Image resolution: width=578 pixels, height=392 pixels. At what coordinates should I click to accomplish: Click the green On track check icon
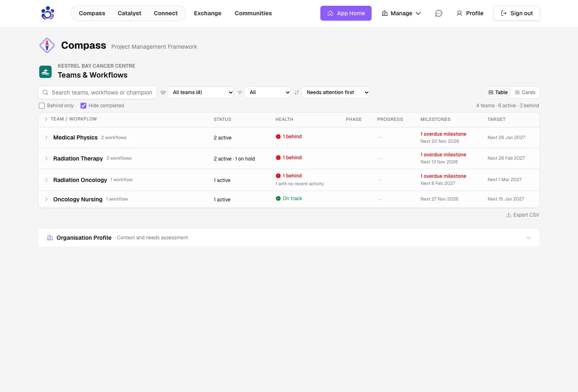278,198
